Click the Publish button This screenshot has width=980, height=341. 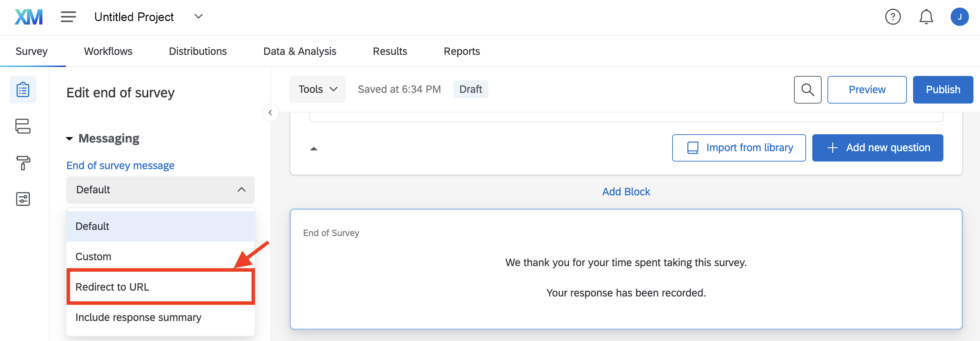943,90
